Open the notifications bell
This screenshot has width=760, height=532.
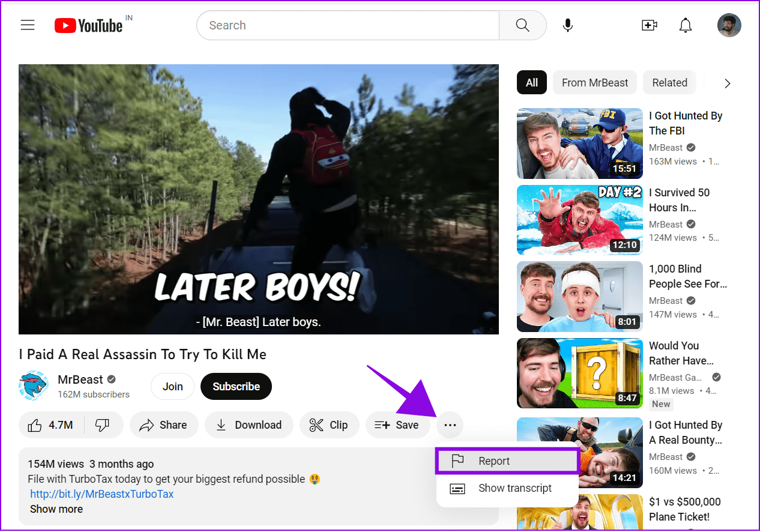(685, 25)
